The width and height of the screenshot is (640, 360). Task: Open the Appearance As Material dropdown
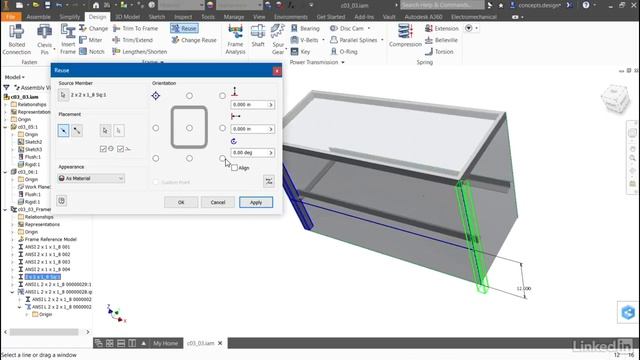pyautogui.click(x=91, y=178)
